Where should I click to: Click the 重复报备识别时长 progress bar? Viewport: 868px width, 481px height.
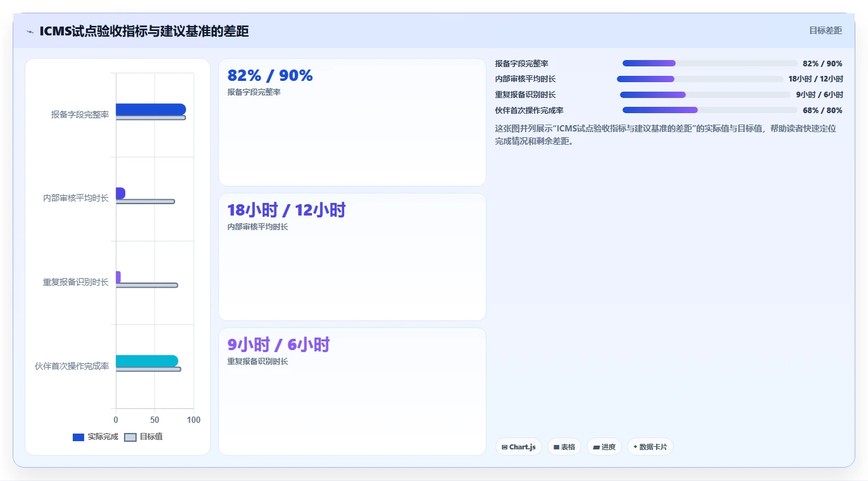point(706,95)
